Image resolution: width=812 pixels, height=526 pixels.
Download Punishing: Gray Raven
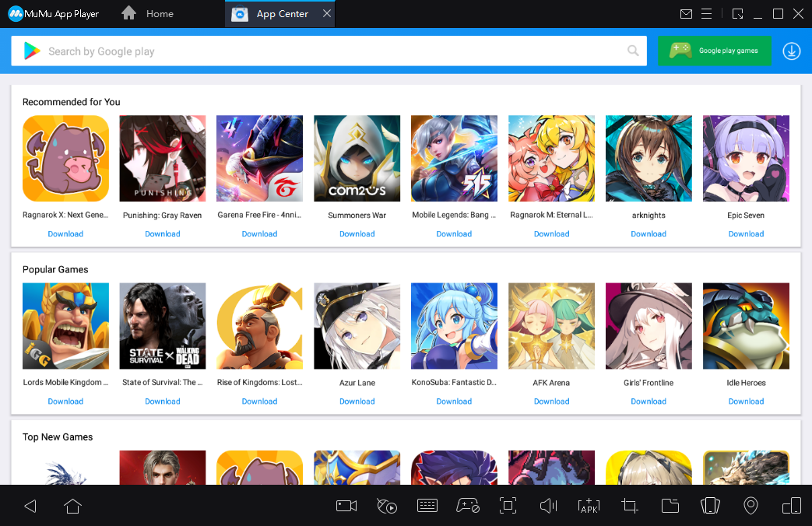[x=163, y=234]
